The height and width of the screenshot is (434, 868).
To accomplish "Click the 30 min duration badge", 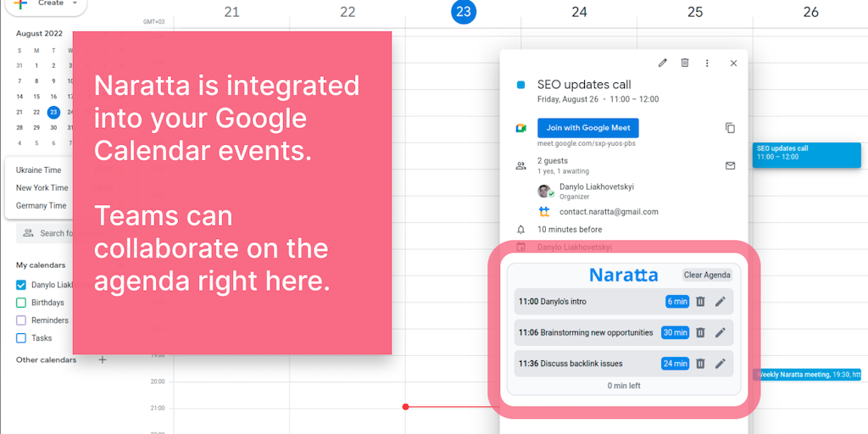I will (676, 332).
